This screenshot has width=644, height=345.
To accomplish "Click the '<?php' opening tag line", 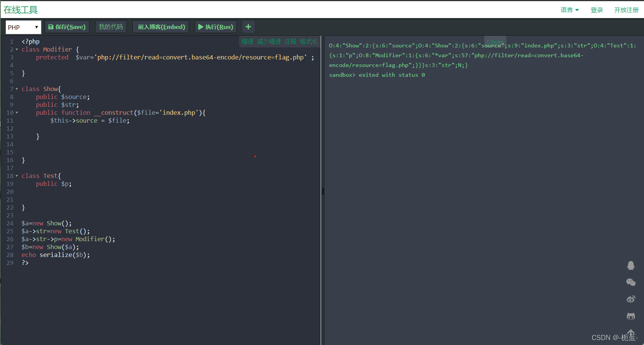I will click(30, 42).
